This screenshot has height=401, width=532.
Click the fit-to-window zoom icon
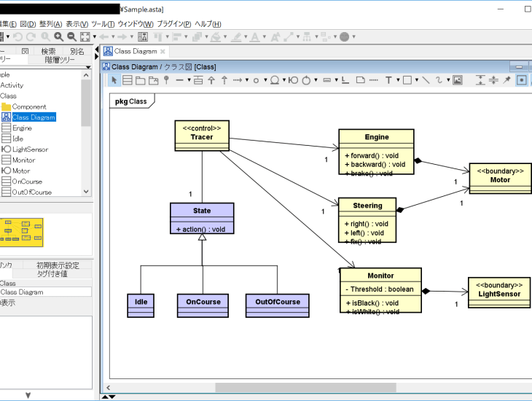[x=85, y=36]
